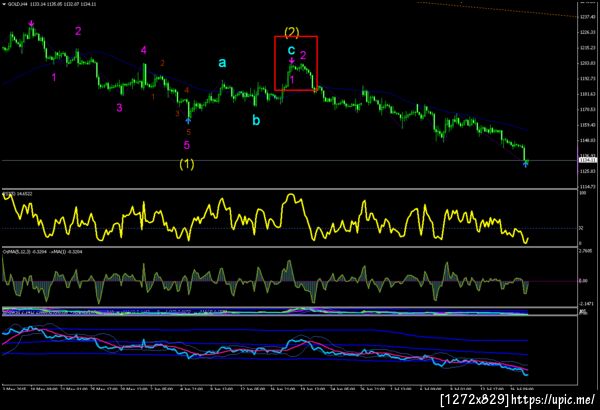Image resolution: width=600 pixels, height=410 pixels.
Task: Select the cyan wave label b
Action: click(x=256, y=120)
